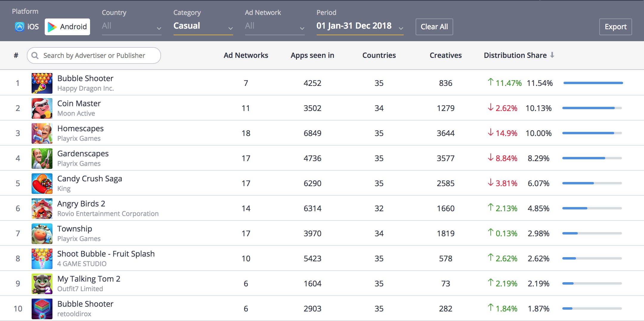Sort by Creatives column
Screen dimensions: 644x321
[446, 55]
